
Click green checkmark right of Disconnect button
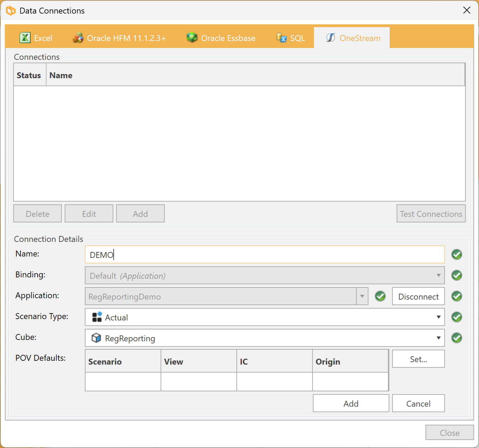457,296
